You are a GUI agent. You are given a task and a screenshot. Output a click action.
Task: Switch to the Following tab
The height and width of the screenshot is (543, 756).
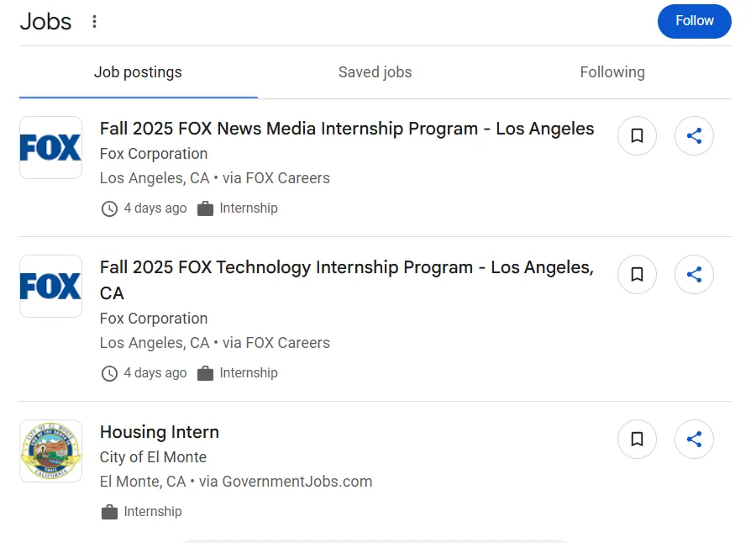[612, 72]
